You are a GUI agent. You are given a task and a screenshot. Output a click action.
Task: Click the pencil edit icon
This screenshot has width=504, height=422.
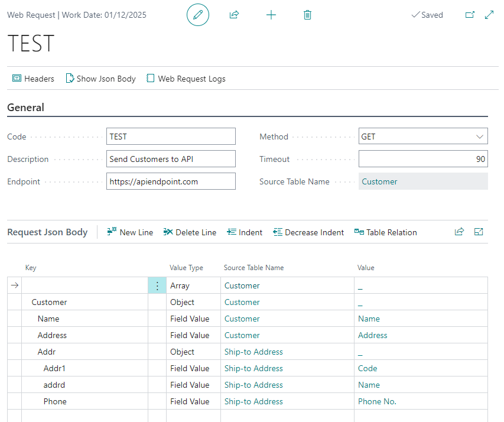pos(198,15)
